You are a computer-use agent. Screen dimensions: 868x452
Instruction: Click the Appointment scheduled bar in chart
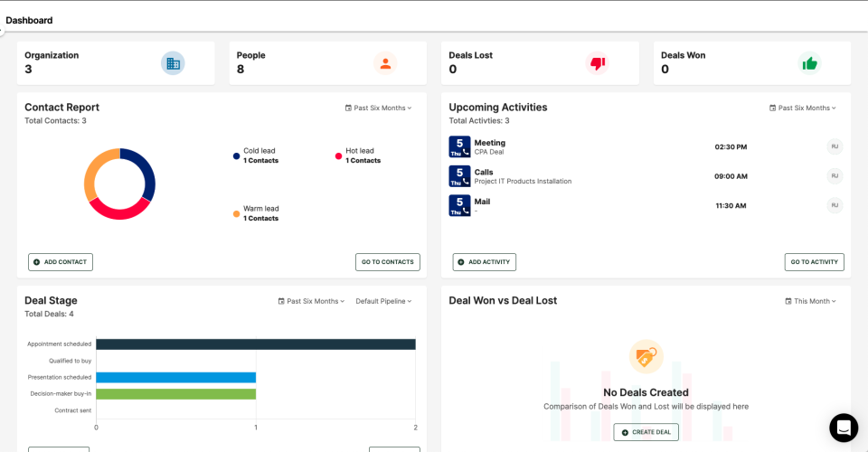click(x=255, y=344)
